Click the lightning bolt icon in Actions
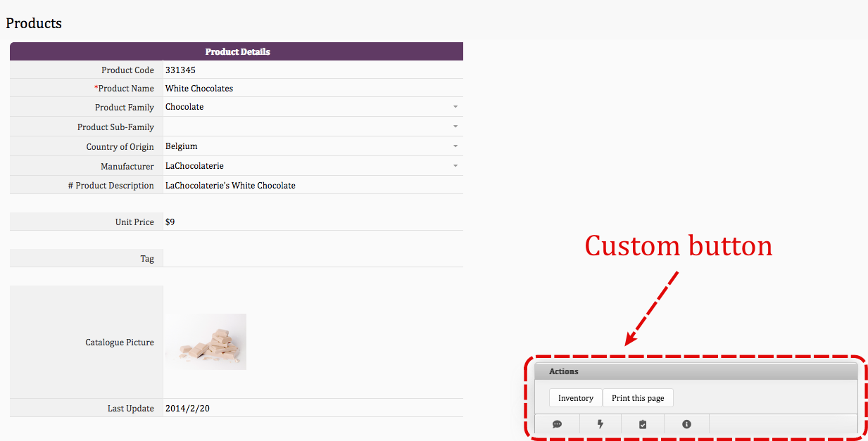Screen dimensions: 868x441 [600, 424]
